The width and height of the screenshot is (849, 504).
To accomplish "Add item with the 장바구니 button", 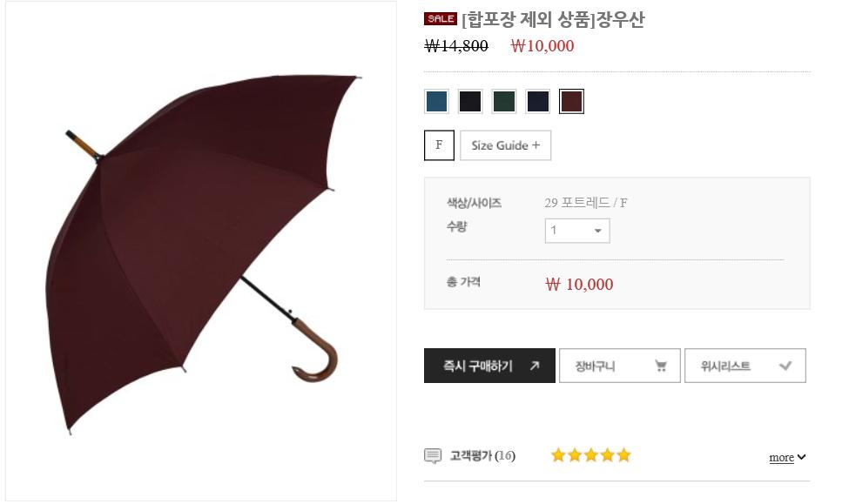I will pyautogui.click(x=619, y=366).
